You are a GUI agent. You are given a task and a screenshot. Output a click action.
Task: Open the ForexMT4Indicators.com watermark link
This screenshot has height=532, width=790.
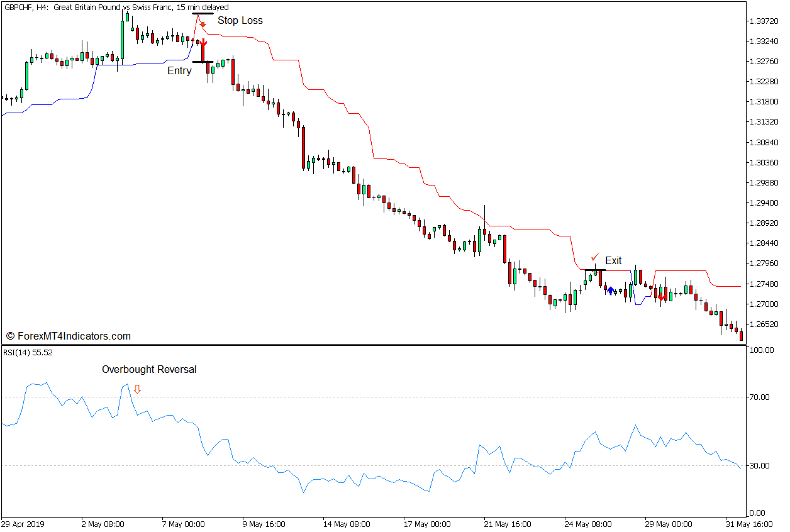[x=69, y=336]
